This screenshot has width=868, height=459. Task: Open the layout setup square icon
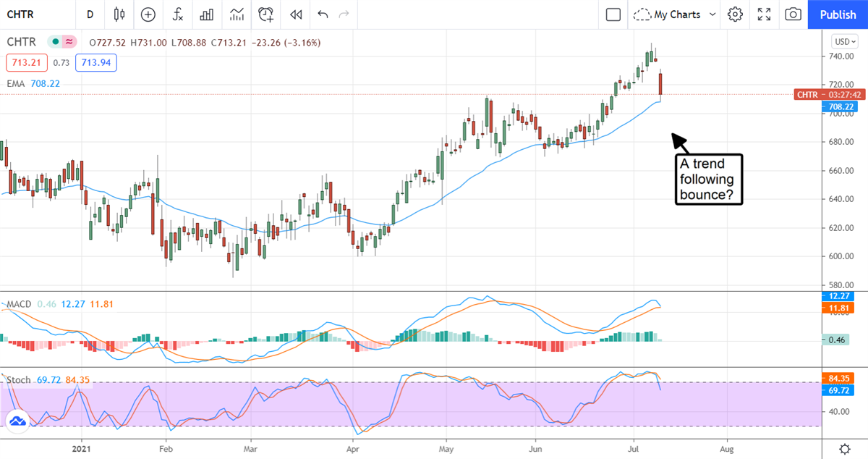[x=613, y=14]
